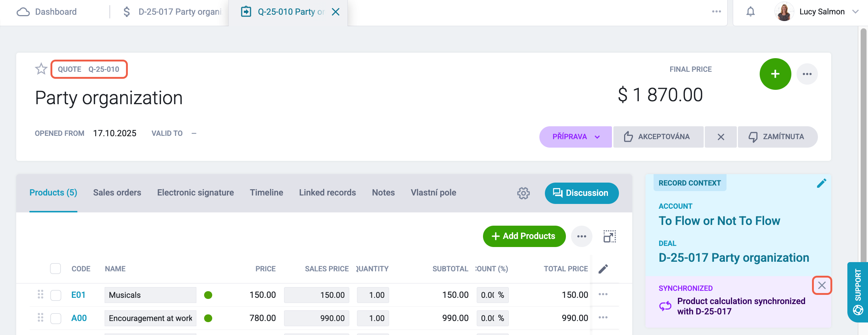Open deal D-25-017 Party organization link
This screenshot has width=868, height=335.
(x=734, y=258)
